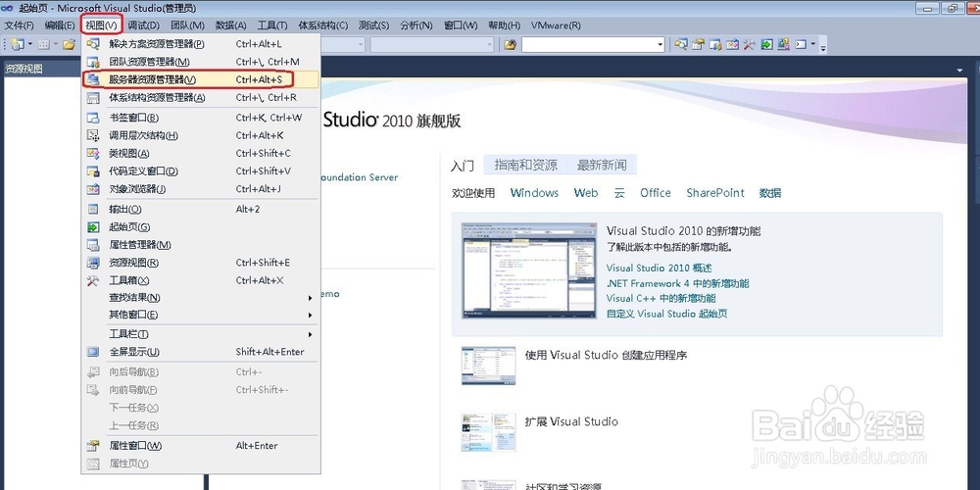The width and height of the screenshot is (980, 490).
Task: Choose 起始页(G) in the View menu
Action: tap(201, 227)
